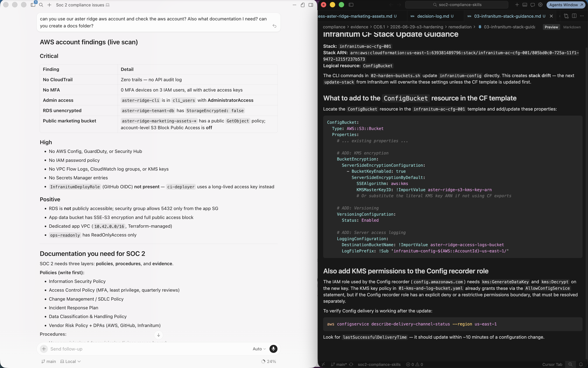Open errors count in status bar
This screenshot has width=588, height=368.
pyautogui.click(x=410, y=364)
